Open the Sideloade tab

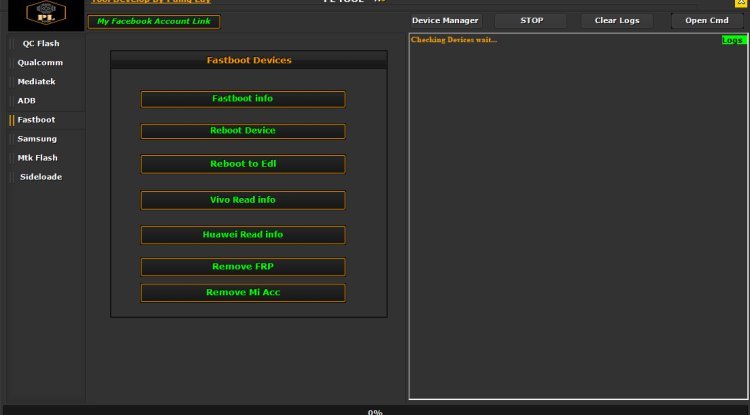pyautogui.click(x=46, y=177)
